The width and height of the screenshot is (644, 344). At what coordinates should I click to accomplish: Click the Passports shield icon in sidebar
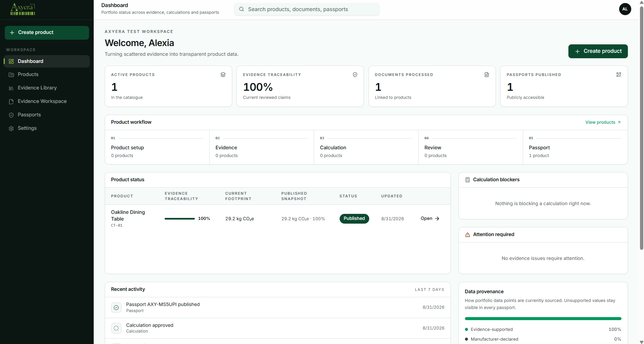(11, 115)
